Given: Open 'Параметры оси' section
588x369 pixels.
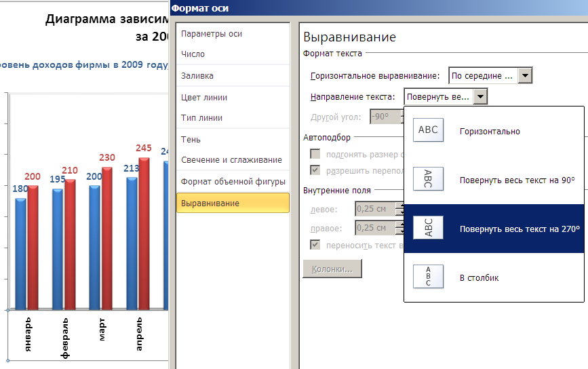Looking at the screenshot, I should click(233, 34).
